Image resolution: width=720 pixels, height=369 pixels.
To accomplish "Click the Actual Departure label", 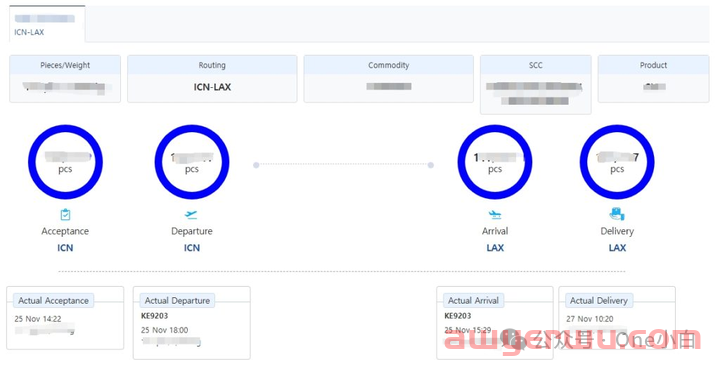I will click(x=177, y=301).
